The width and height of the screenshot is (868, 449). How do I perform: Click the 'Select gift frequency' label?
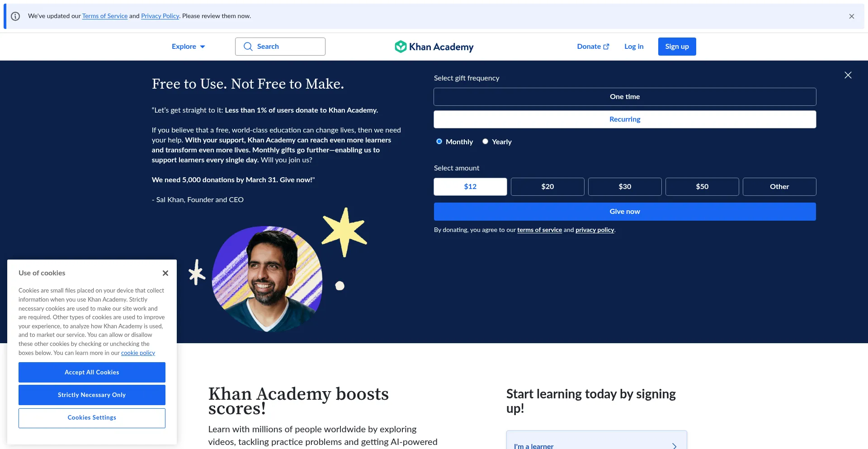(x=467, y=78)
